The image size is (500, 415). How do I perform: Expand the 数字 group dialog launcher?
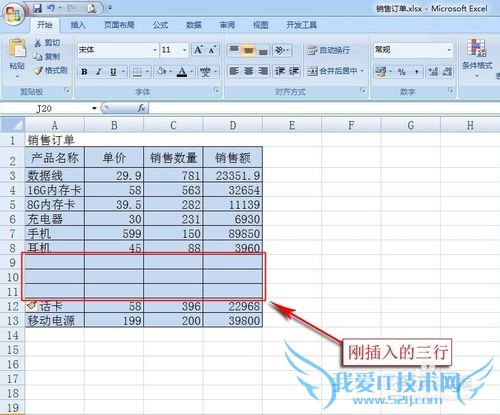coord(450,91)
